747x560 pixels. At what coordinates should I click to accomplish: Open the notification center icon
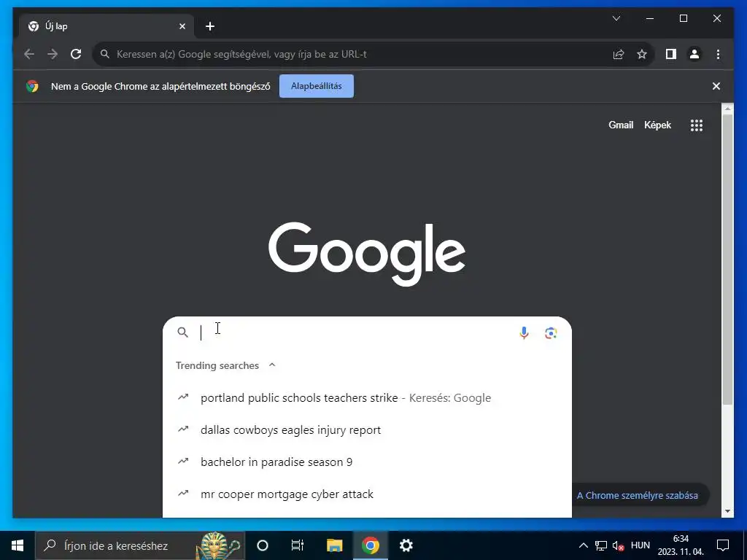723,545
